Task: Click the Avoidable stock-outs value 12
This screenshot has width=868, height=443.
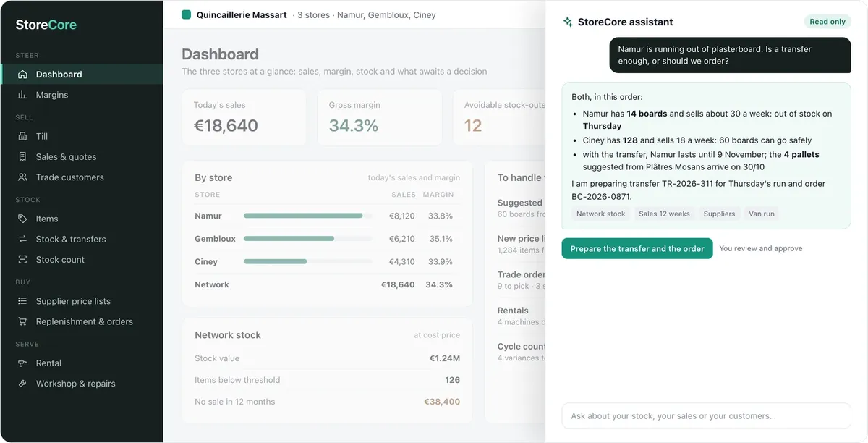Action: pyautogui.click(x=473, y=125)
